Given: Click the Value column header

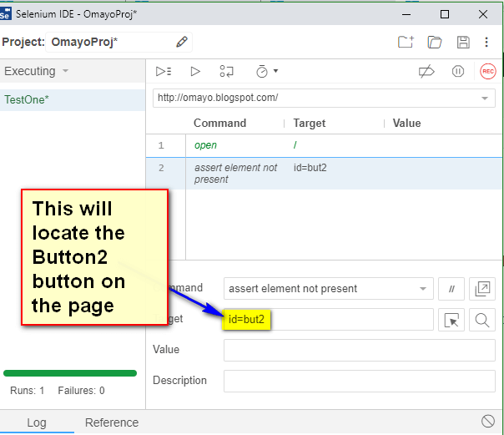Looking at the screenshot, I should pos(406,123).
